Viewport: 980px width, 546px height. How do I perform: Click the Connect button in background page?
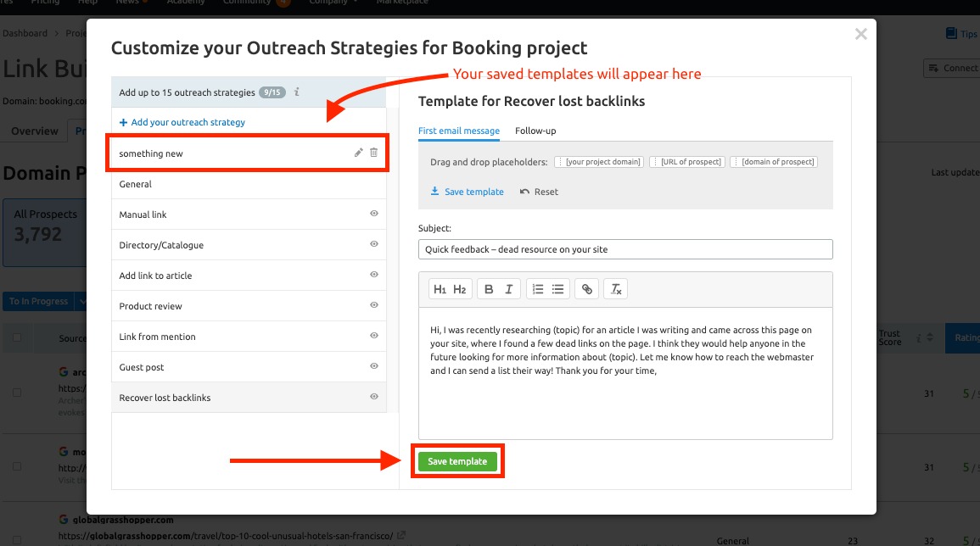point(953,68)
